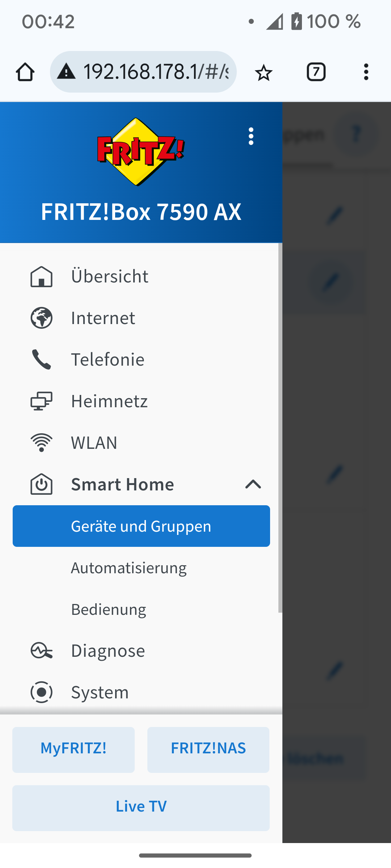Collapse the Smart Home section chevron
The width and height of the screenshot is (391, 868).
(x=253, y=484)
